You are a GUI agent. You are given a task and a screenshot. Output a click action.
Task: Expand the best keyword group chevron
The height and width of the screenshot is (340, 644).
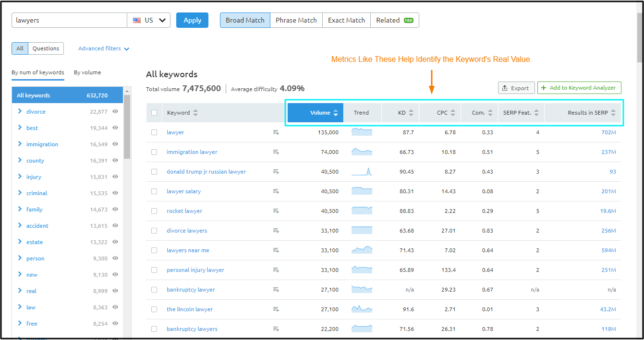pos(20,128)
